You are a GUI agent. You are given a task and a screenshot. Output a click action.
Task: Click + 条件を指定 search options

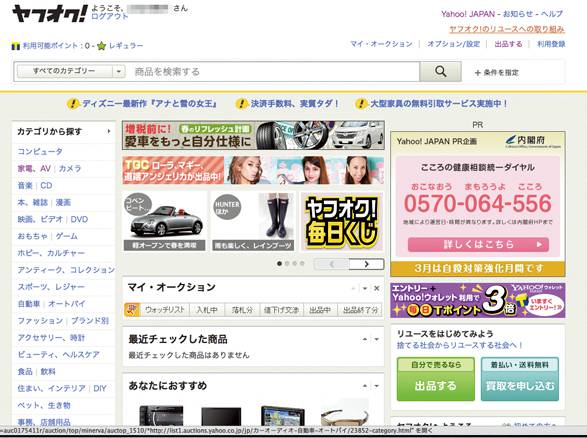pyautogui.click(x=497, y=73)
